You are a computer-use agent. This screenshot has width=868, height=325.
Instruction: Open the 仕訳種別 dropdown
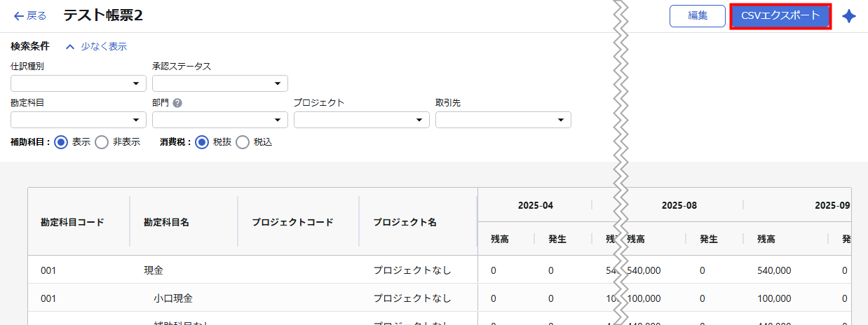(x=79, y=84)
